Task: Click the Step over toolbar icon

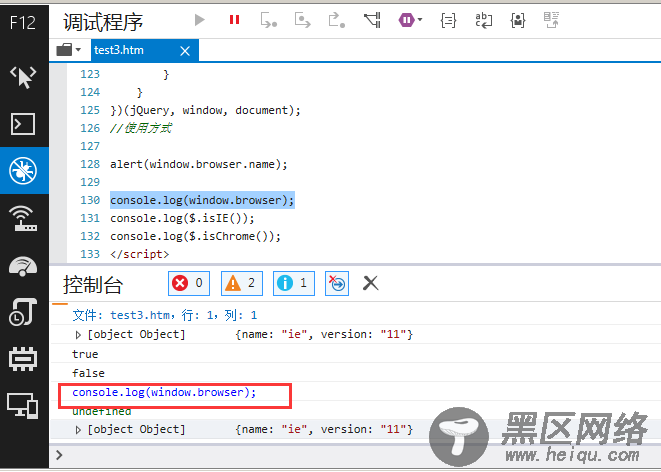Action: pos(302,20)
